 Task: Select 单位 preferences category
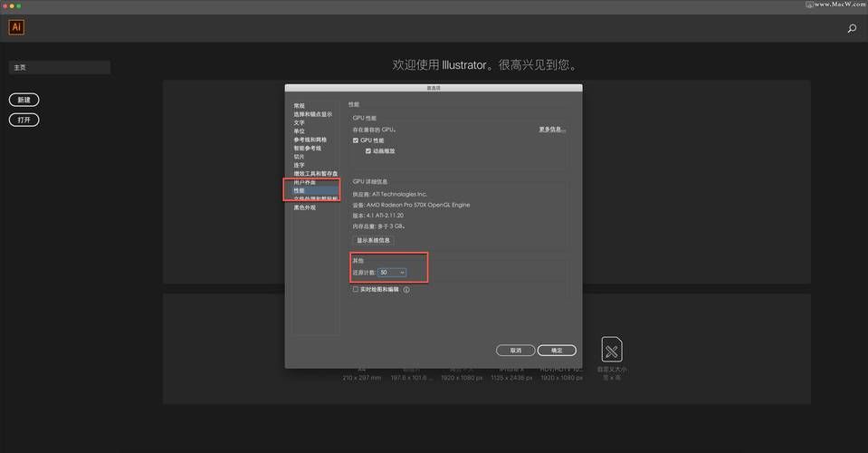(299, 131)
